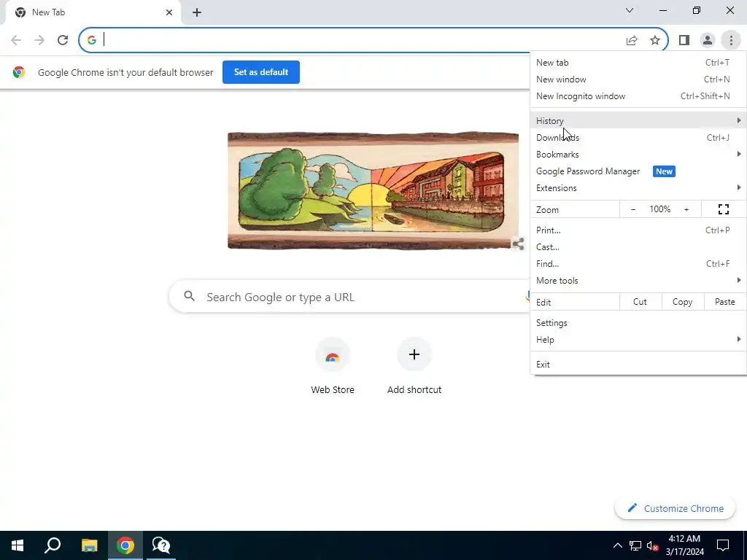Viewport: 747px width, 560px height.
Task: Share this page icon in address bar
Action: 632,40
